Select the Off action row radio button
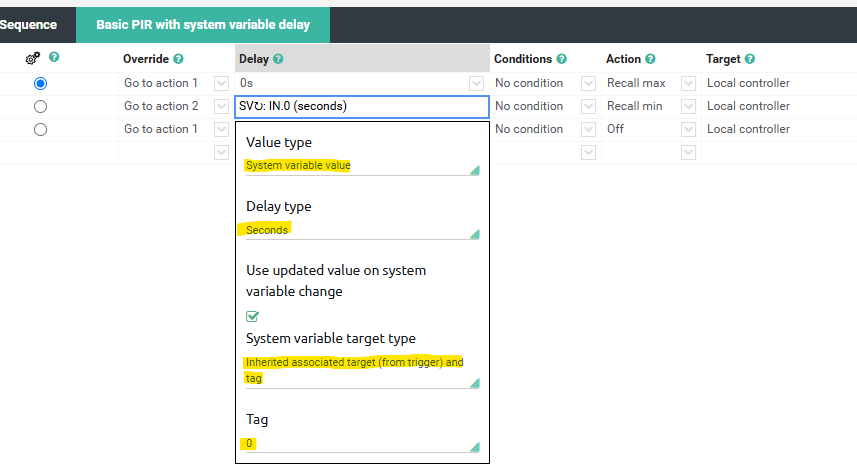Screen dimensions: 857x475 point(40,130)
